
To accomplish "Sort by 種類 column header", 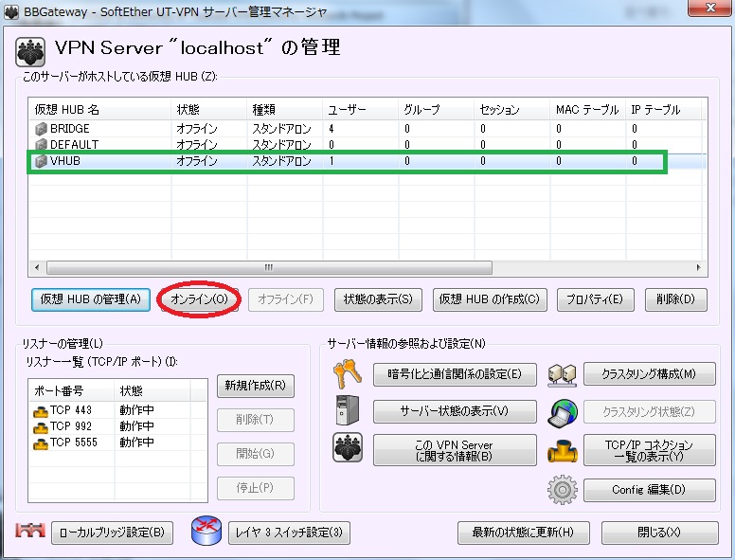I will tap(285, 110).
